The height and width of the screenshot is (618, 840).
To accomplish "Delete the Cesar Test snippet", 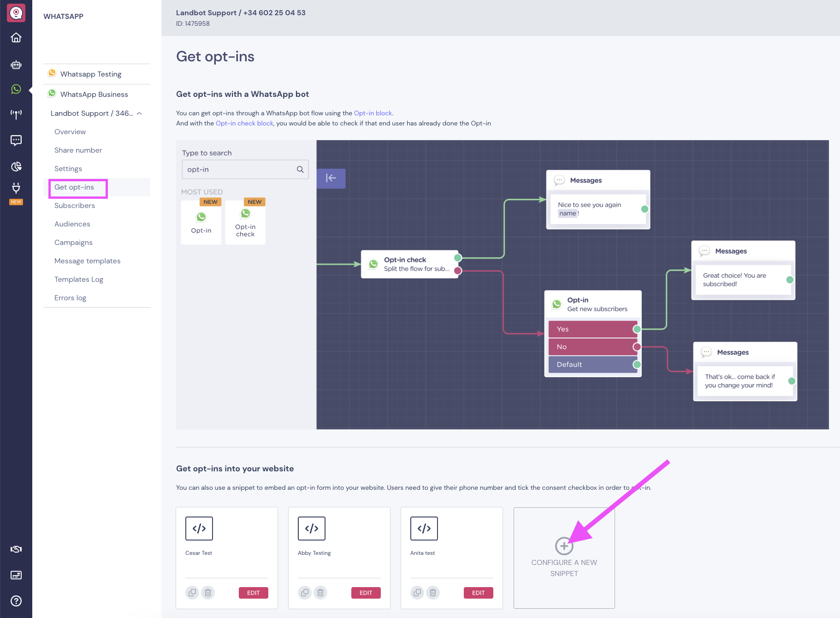I will click(208, 593).
